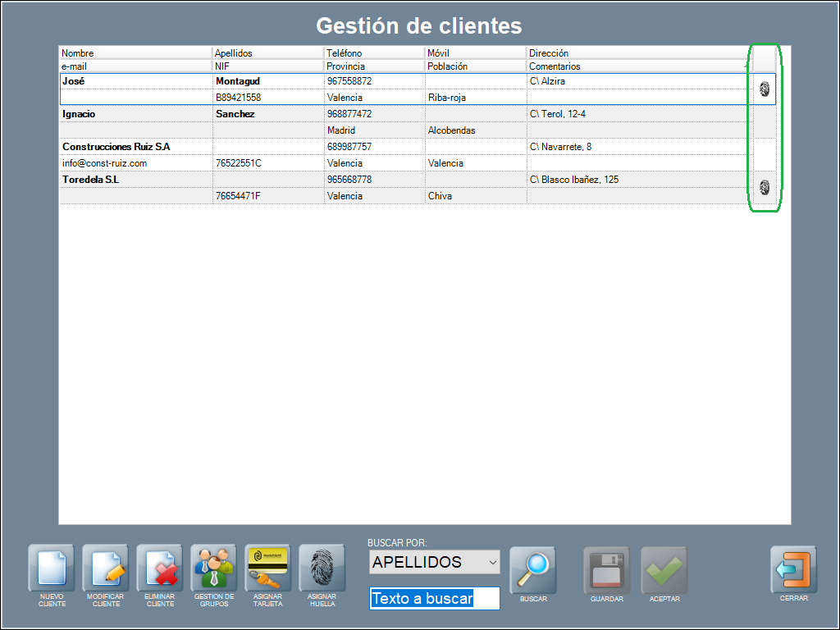The width and height of the screenshot is (840, 630).
Task: Open Modificar Cliente tool
Action: [106, 568]
